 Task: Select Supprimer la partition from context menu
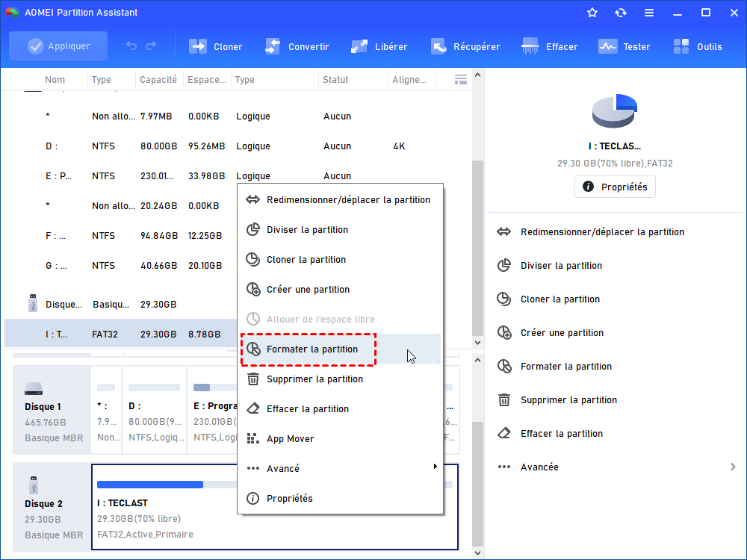(314, 379)
